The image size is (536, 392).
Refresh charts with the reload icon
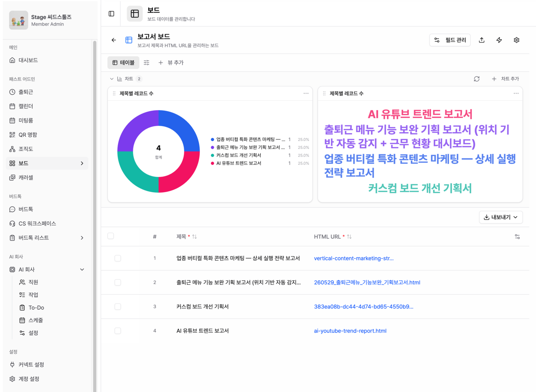coord(477,79)
